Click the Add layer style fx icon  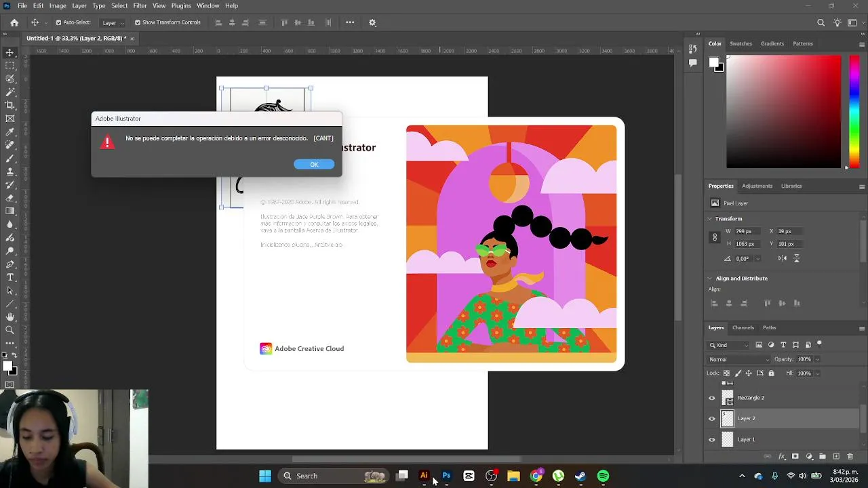(x=782, y=457)
